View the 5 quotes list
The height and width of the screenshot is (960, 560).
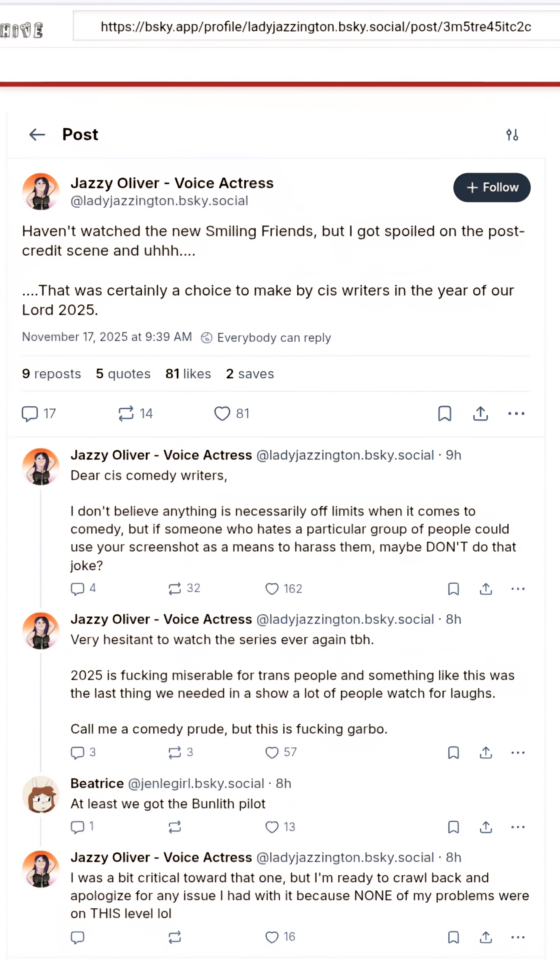123,374
